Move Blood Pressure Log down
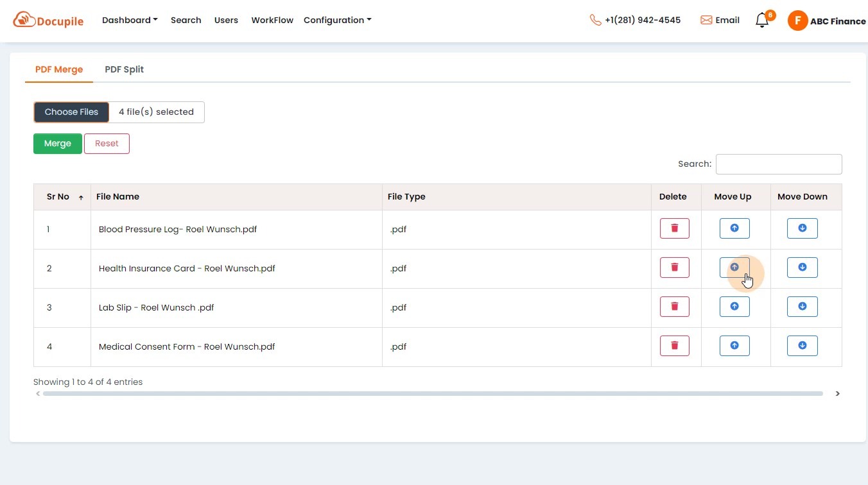The image size is (868, 485). click(802, 228)
